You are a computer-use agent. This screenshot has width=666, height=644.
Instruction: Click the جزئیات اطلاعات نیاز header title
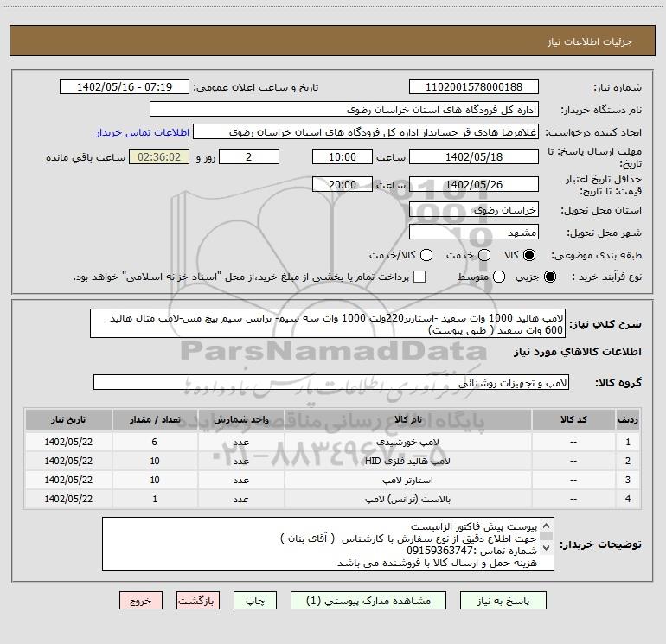pyautogui.click(x=590, y=41)
